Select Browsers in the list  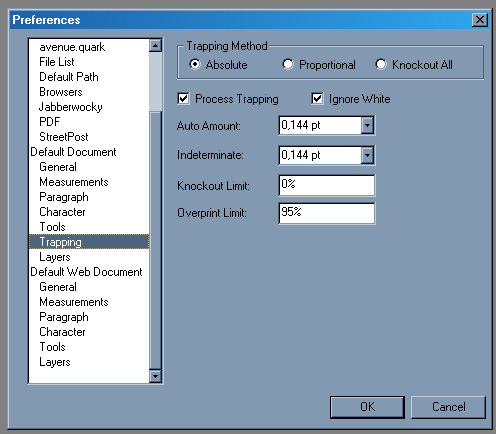(x=89, y=92)
